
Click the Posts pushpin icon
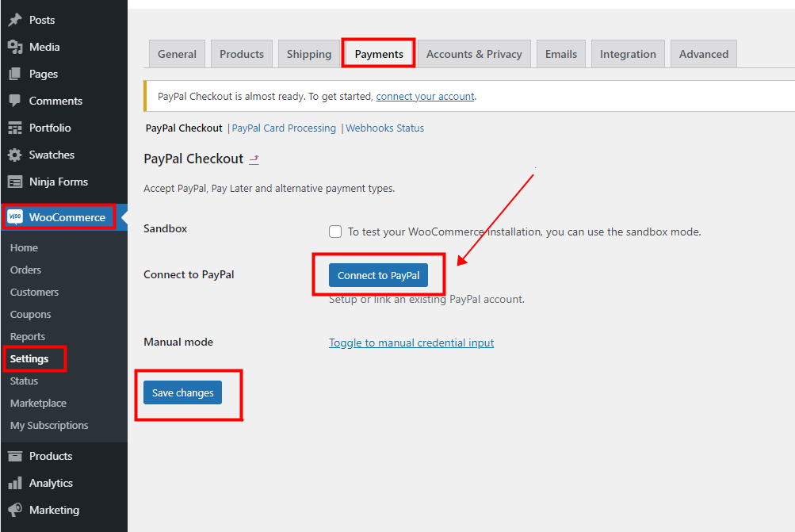[x=15, y=20]
